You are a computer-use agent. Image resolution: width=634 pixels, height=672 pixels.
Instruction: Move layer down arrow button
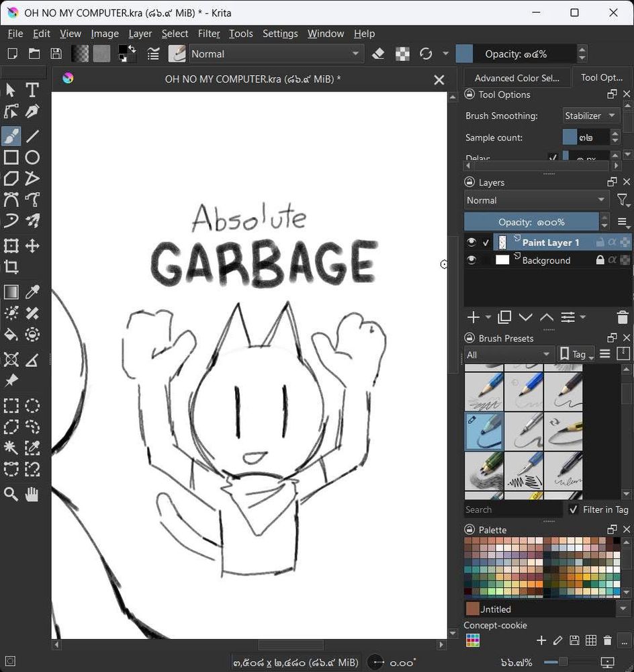(526, 317)
